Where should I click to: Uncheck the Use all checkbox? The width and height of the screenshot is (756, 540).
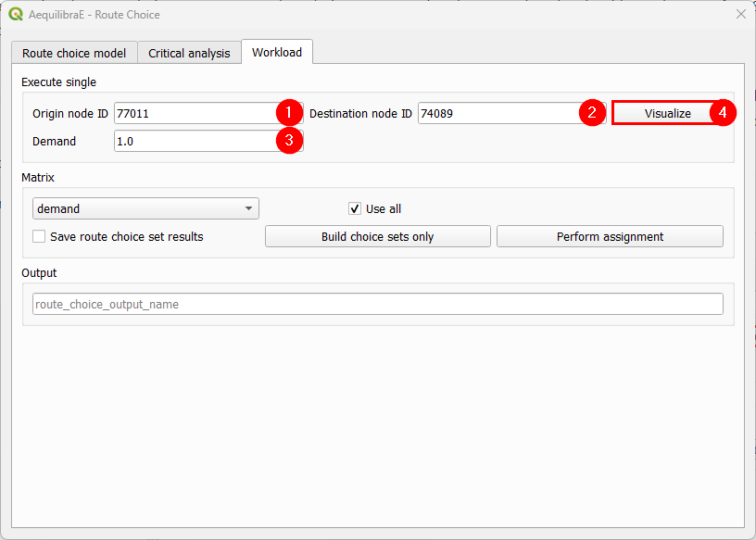click(x=355, y=209)
